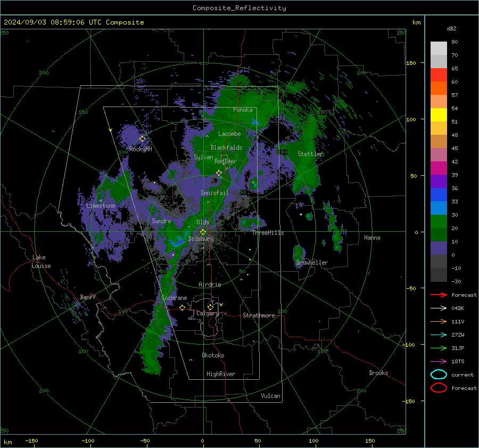Click the magenta 18TS arrow in the legend
The width and height of the screenshot is (479, 448).
click(439, 362)
